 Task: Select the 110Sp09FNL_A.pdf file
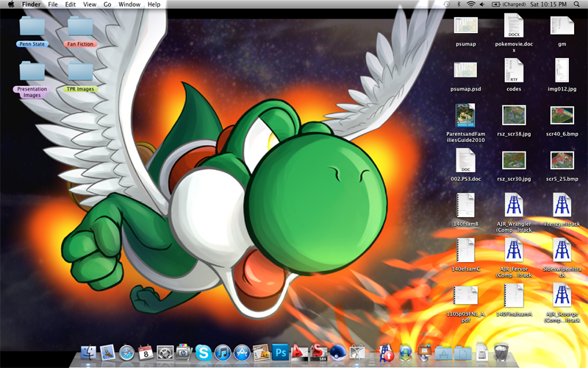pos(466,304)
